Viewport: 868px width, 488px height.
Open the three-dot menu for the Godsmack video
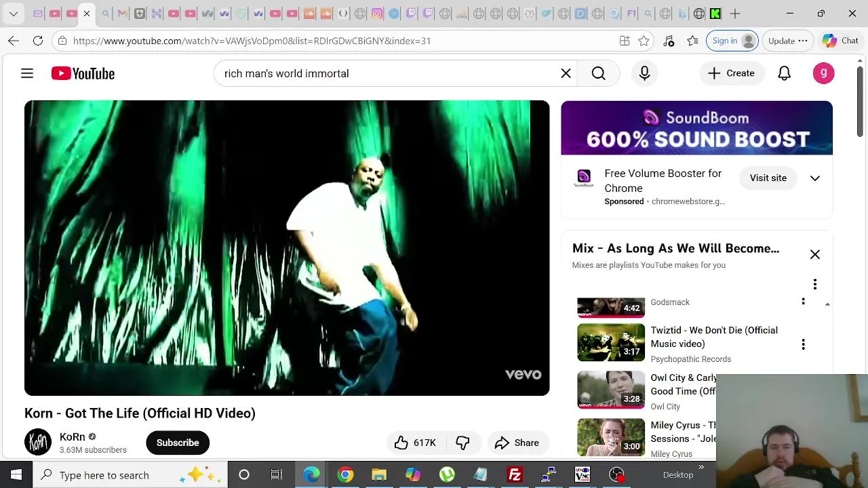[x=804, y=302]
